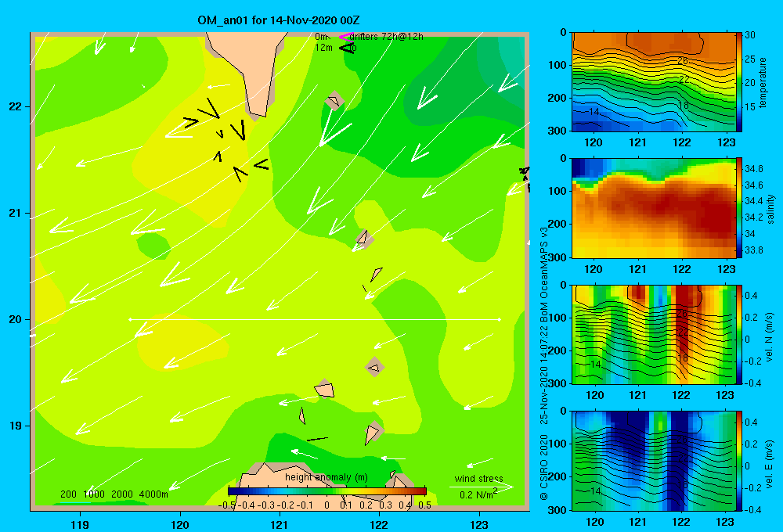Screen dimensions: 783x532
Task: Click the "drifters 72h@12h" legend text
Action: click(387, 37)
